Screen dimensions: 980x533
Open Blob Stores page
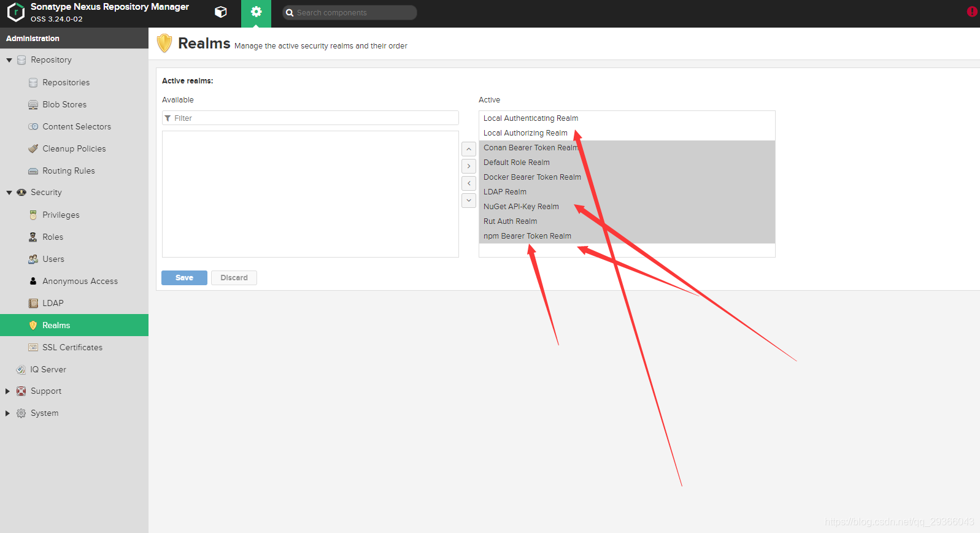[64, 105]
